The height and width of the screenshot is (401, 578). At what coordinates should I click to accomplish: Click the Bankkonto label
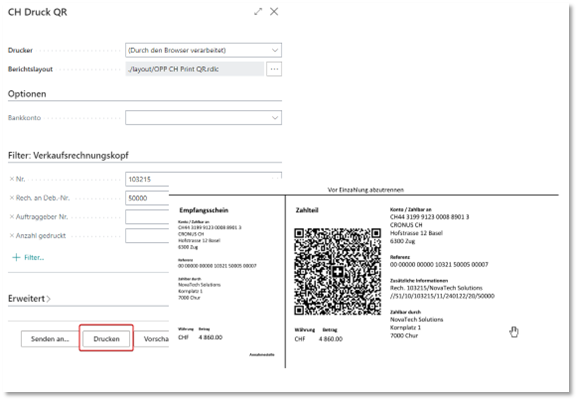[24, 118]
